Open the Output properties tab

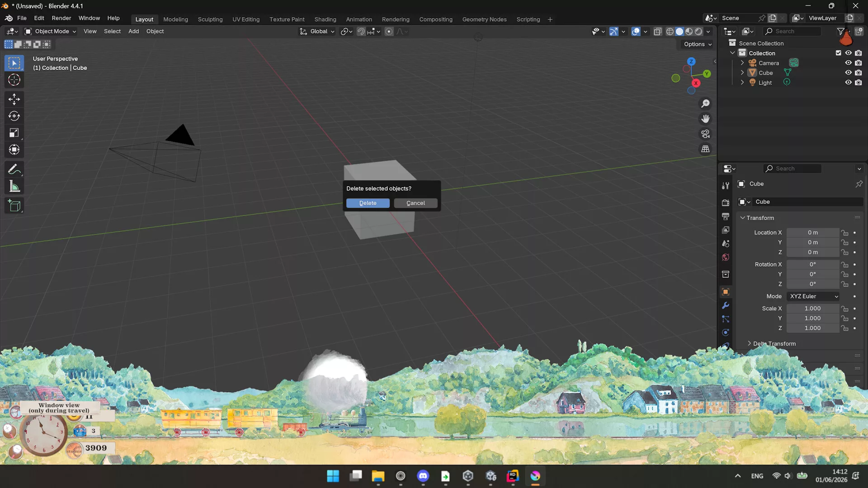pyautogui.click(x=726, y=216)
